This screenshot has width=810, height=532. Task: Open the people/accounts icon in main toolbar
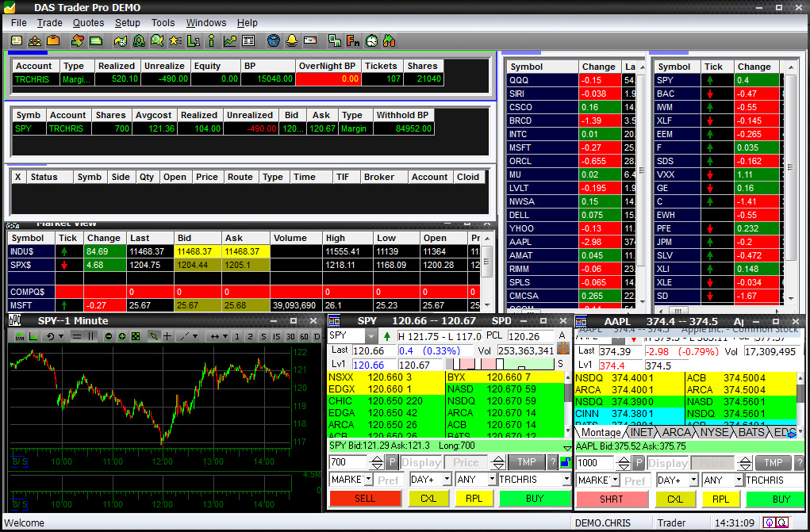click(35, 40)
